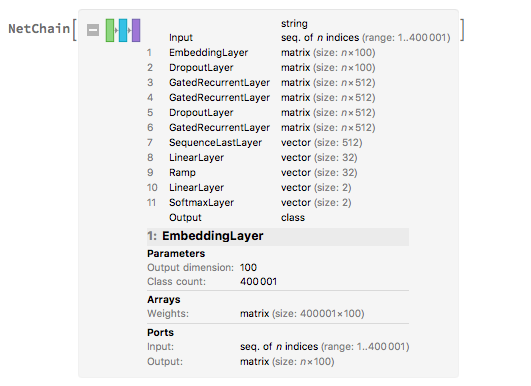
Task: Click the purple layer block icon
Action: click(136, 30)
